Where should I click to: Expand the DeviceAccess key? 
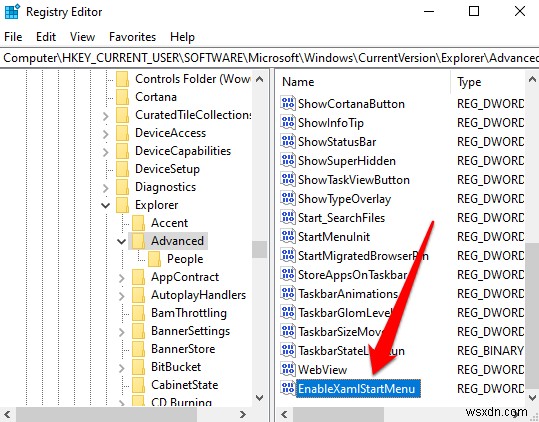106,134
